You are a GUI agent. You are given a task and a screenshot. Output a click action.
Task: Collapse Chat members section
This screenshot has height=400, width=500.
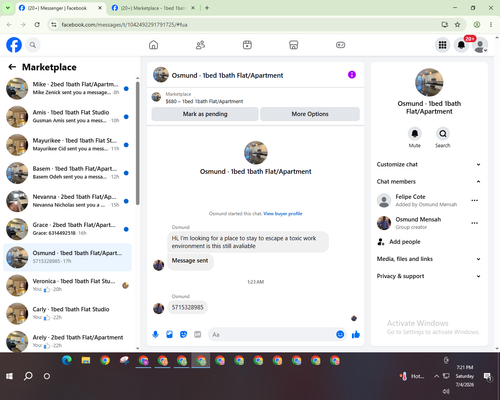429,182
